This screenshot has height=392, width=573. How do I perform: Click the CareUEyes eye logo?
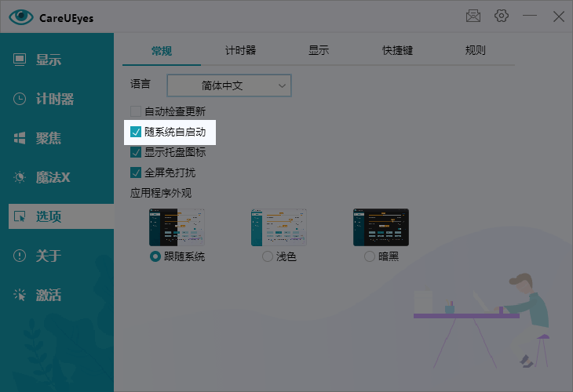tap(21, 16)
